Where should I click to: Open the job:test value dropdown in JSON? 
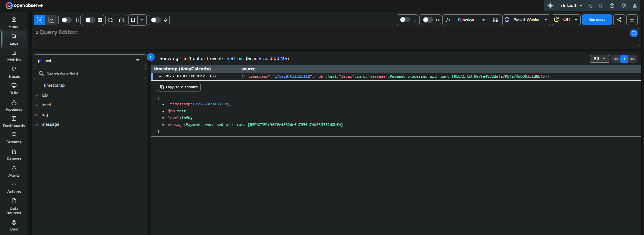click(163, 111)
